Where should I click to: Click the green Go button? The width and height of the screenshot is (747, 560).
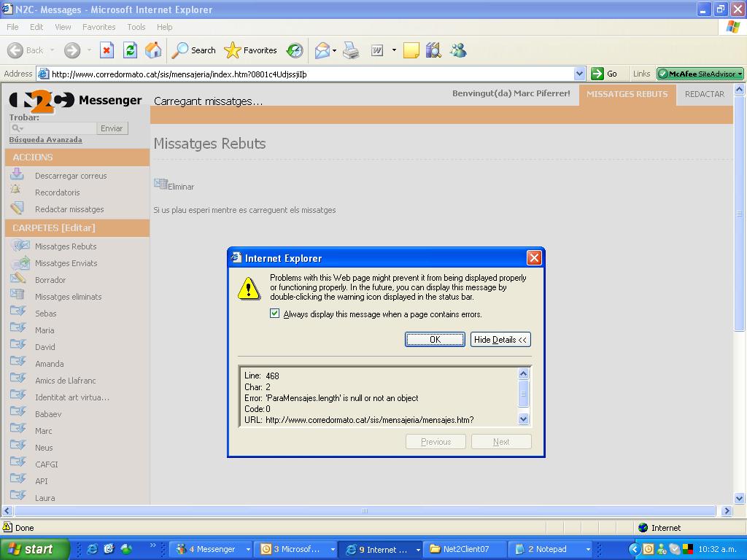603,74
